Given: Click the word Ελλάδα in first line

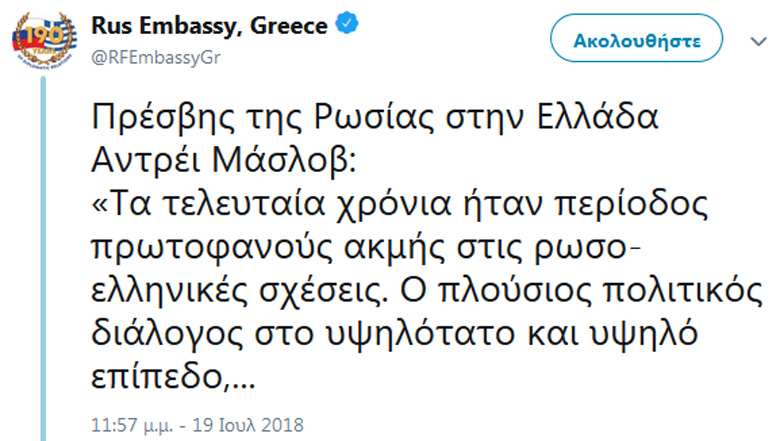Looking at the screenshot, I should click(597, 117).
